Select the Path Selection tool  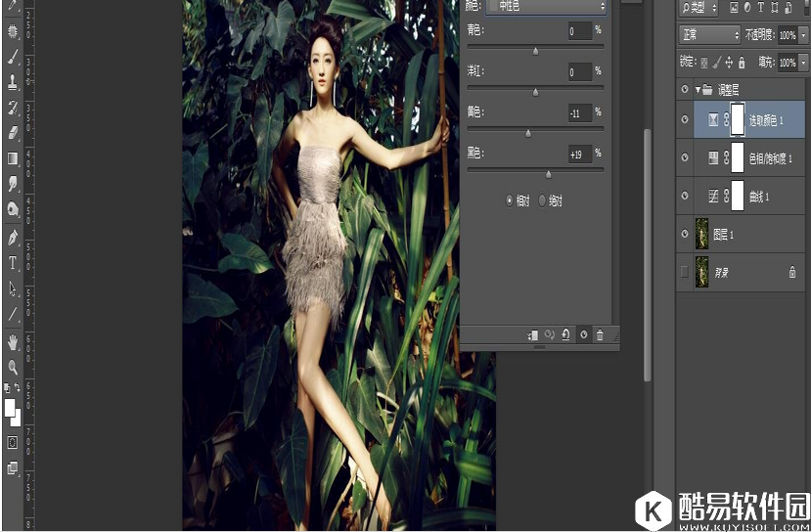(x=13, y=288)
